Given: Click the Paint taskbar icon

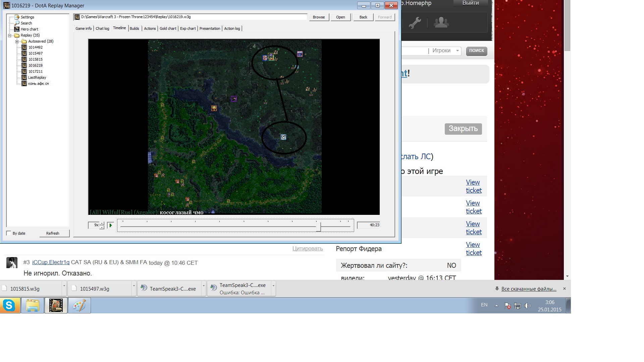Looking at the screenshot, I should 79,305.
